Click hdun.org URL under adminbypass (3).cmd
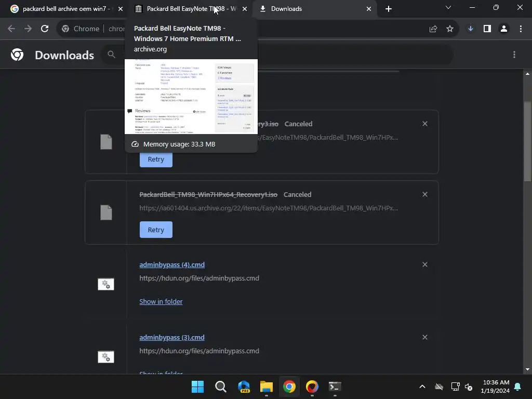Image resolution: width=532 pixels, height=399 pixels. point(199,351)
